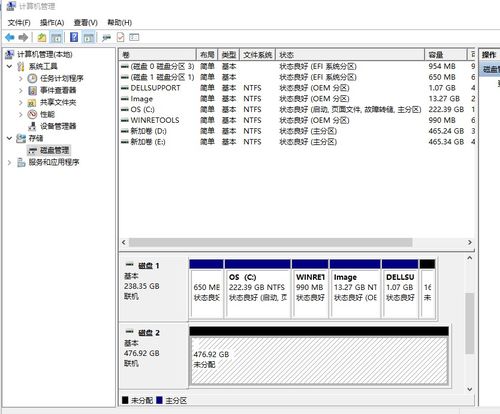
Task: Collapse the 存储 tree node
Action: click(x=9, y=138)
